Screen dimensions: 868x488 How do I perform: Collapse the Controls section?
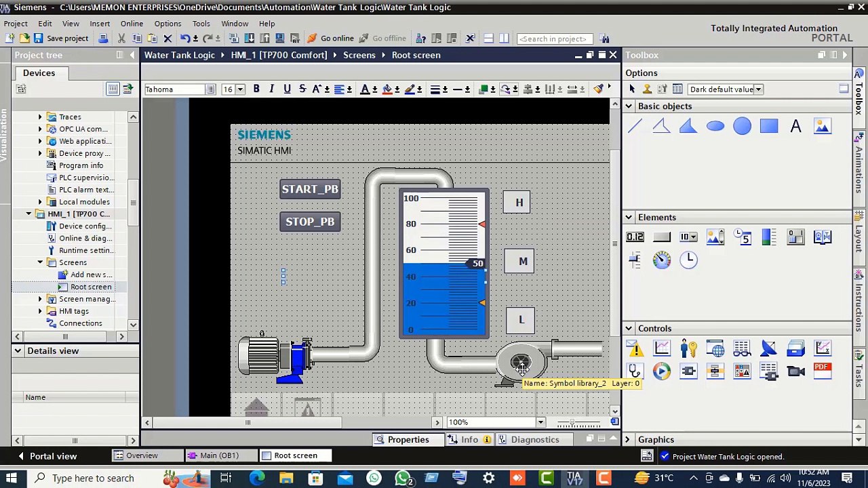(629, 329)
